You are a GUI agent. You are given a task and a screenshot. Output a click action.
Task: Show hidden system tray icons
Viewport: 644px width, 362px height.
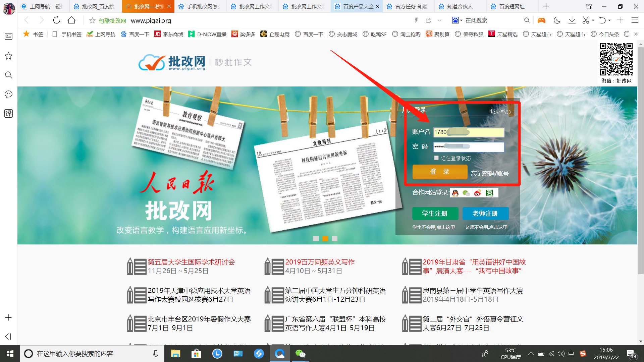point(531,353)
